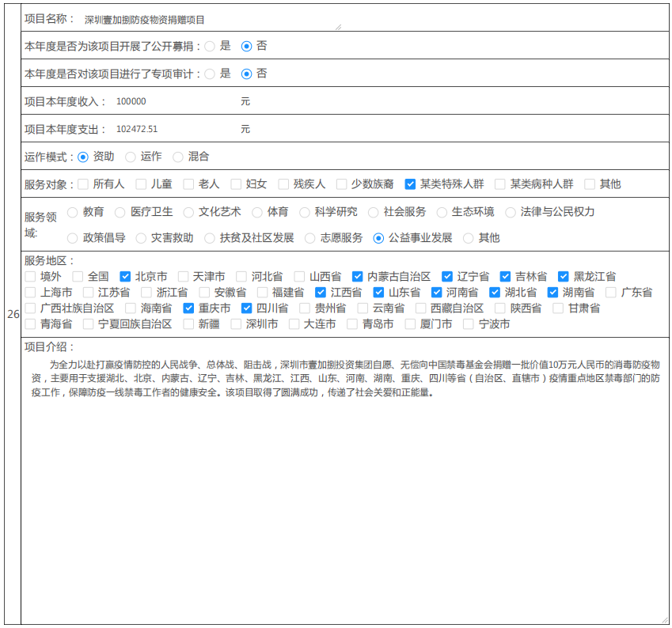Choose 运作 as the 运作模式

coord(131,157)
